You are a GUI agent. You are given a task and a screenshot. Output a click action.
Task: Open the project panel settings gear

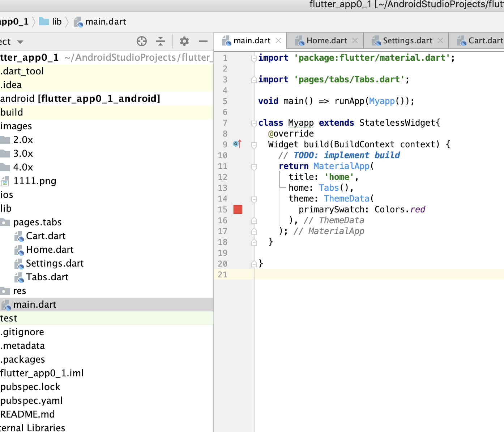[184, 42]
